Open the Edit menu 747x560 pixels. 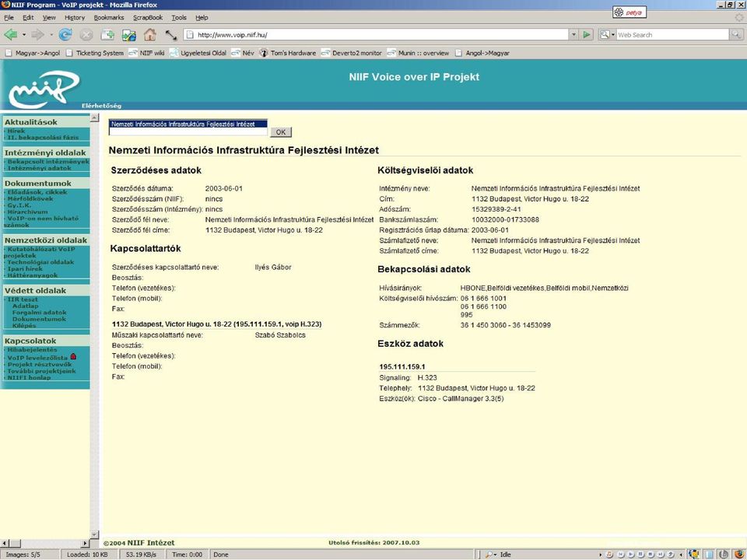pos(28,18)
